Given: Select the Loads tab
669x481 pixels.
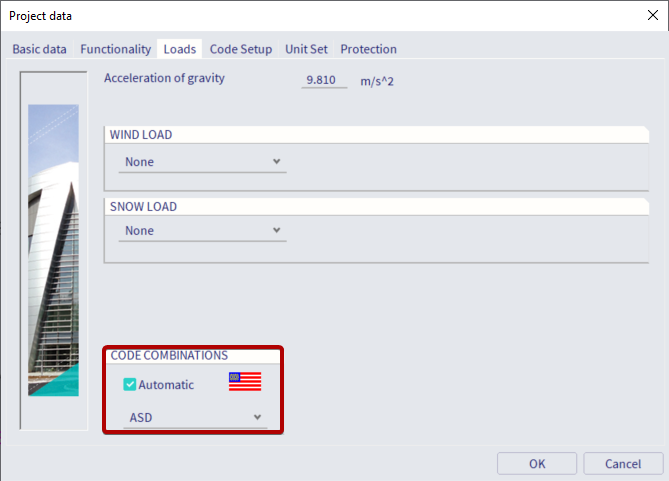Looking at the screenshot, I should pos(180,49).
